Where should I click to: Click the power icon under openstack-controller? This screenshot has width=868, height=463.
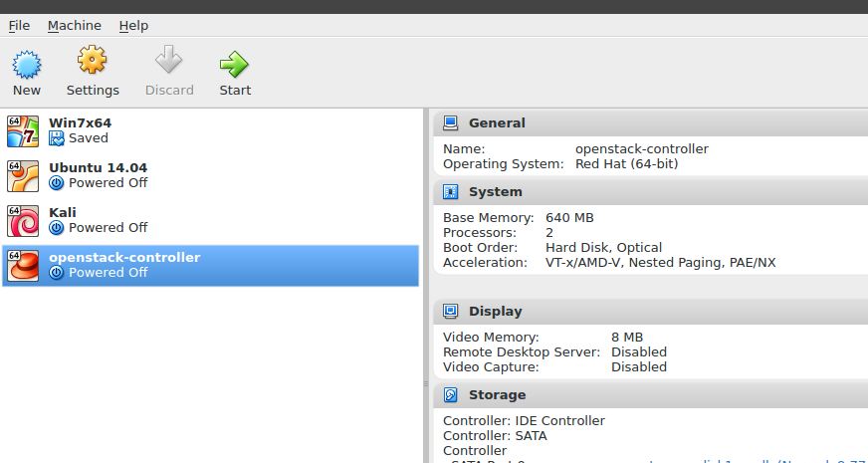coord(57,273)
